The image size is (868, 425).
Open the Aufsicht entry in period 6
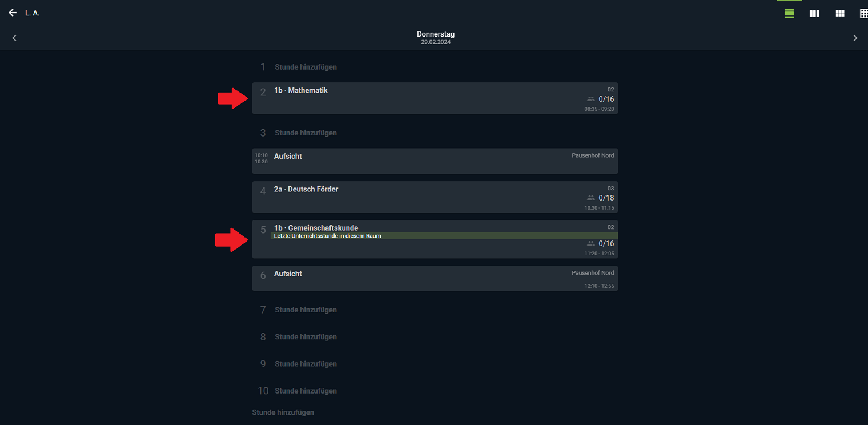coord(435,278)
